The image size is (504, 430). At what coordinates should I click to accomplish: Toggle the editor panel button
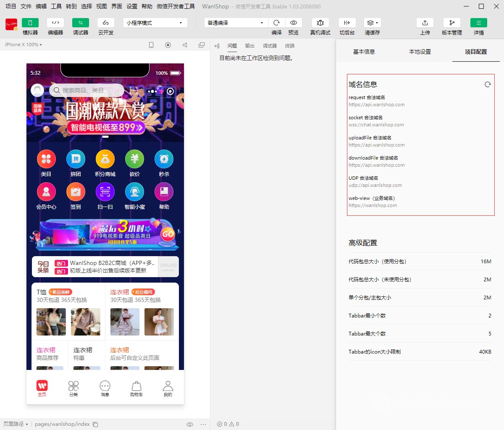point(55,23)
